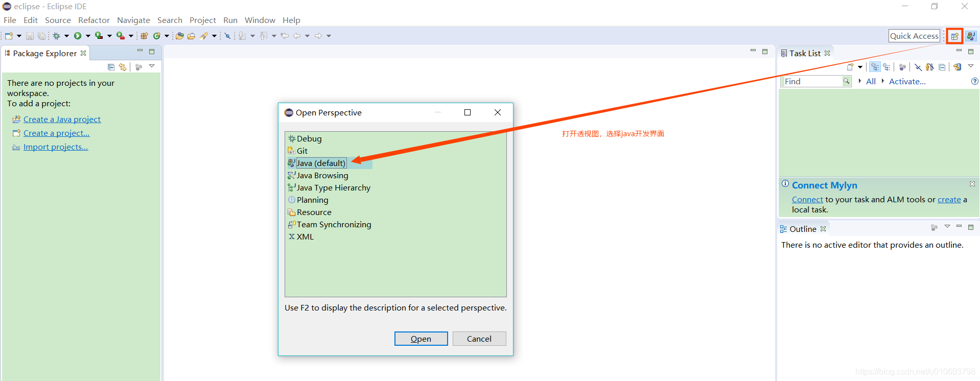Open Outline view menu triangle
980x381 pixels.
(947, 226)
